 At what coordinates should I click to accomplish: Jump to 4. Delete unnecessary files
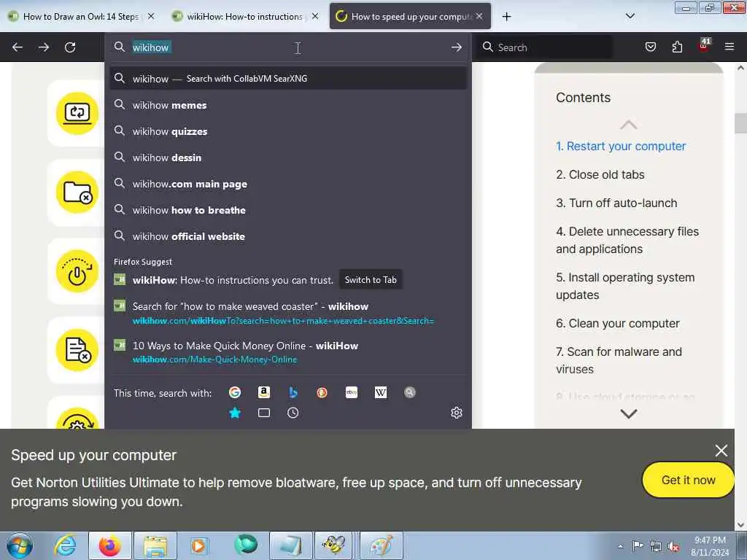627,240
